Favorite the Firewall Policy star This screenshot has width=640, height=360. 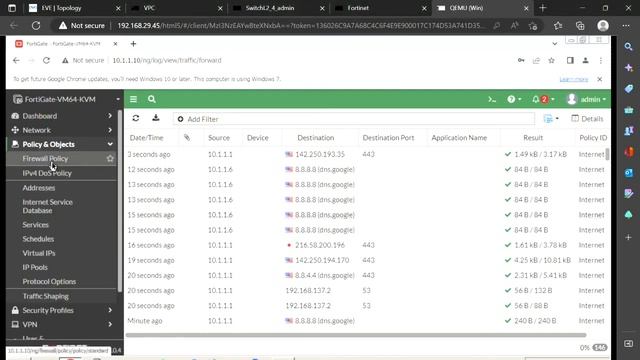tap(110, 158)
